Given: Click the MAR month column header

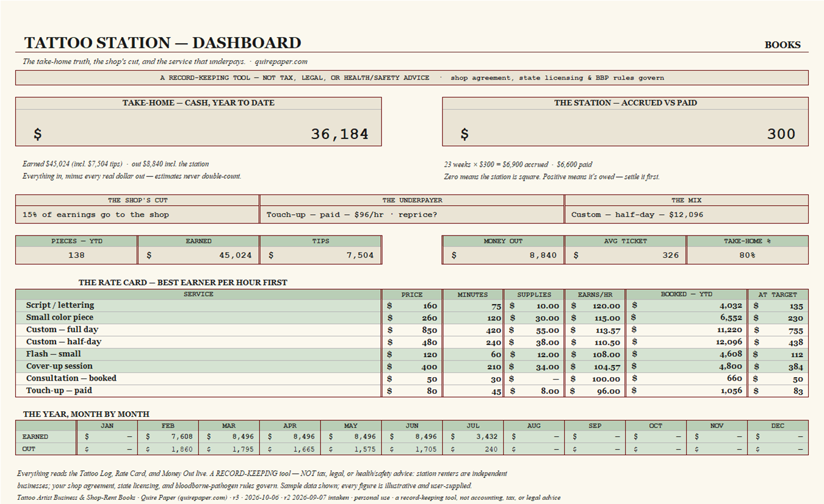Looking at the screenshot, I should (229, 425).
